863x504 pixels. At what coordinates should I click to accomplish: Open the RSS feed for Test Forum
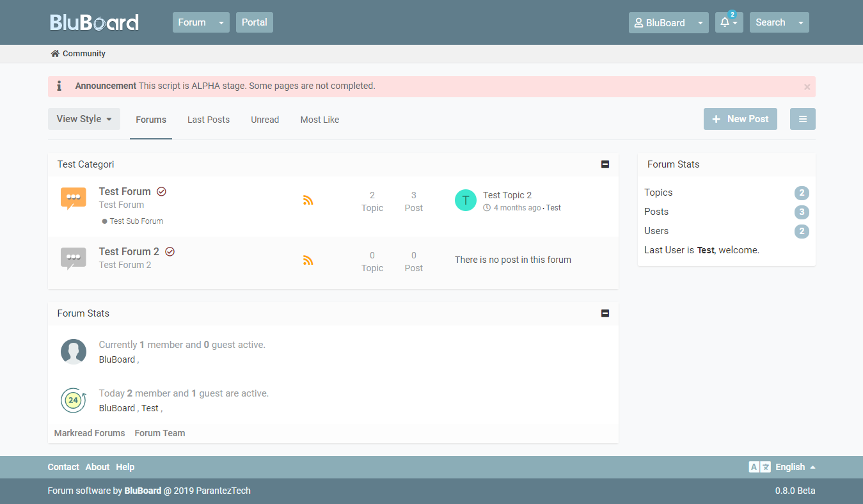pos(308,200)
